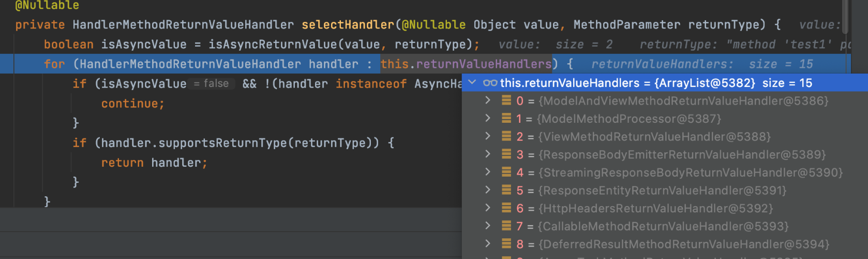Expand element 7 CallableMethodReturnValueHandler
This screenshot has width=868, height=259.
(x=487, y=226)
